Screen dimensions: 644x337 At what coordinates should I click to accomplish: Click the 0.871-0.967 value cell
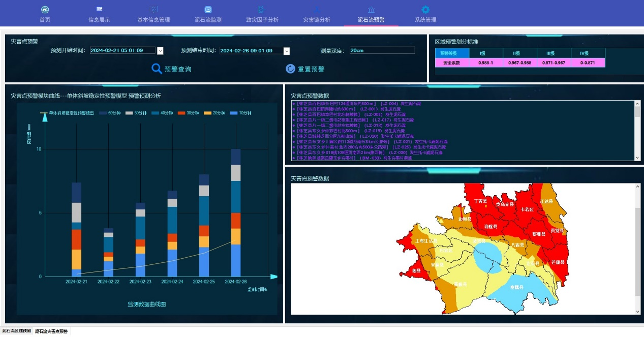(x=554, y=63)
